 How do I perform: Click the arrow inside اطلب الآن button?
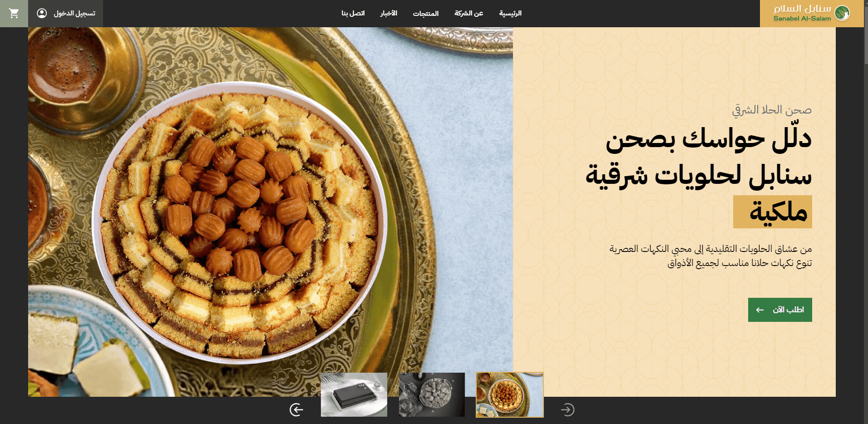click(760, 310)
